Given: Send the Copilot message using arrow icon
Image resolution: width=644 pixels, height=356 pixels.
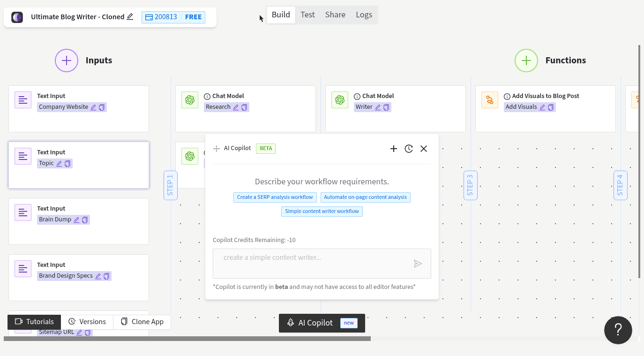Looking at the screenshot, I should [418, 263].
